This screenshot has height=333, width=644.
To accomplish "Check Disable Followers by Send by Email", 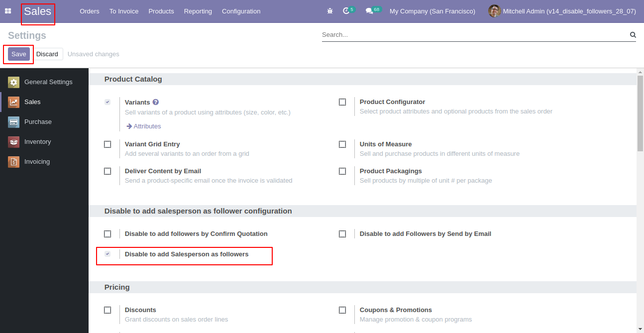I will pyautogui.click(x=342, y=234).
